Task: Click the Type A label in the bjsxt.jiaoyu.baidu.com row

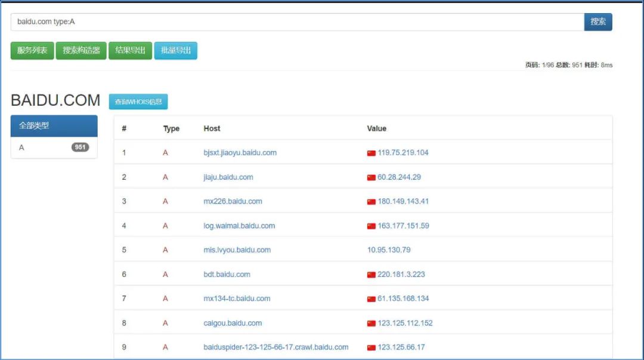Action: pos(165,153)
